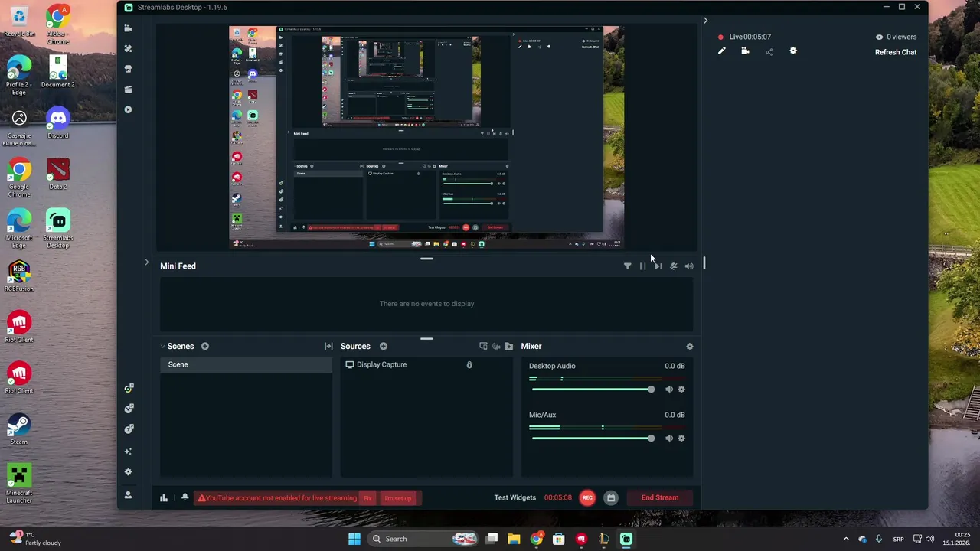Mute Mic/Aux speaker icon
The height and width of the screenshot is (551, 980).
coord(669,439)
